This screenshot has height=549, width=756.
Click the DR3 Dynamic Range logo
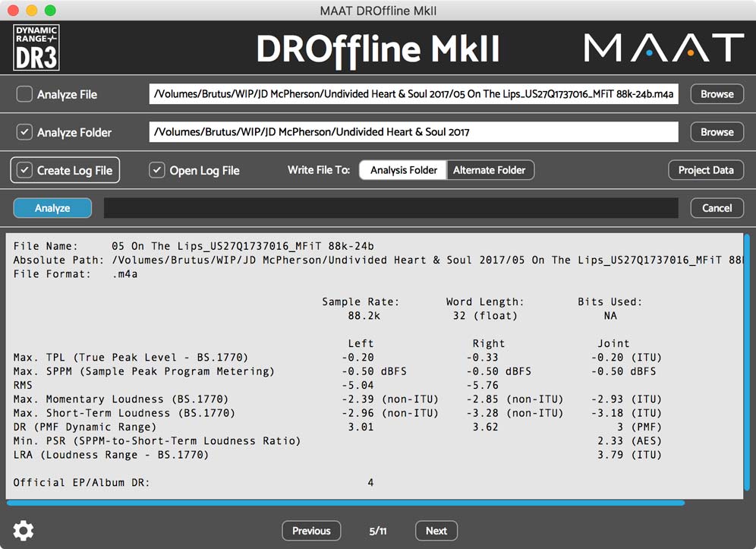36,47
